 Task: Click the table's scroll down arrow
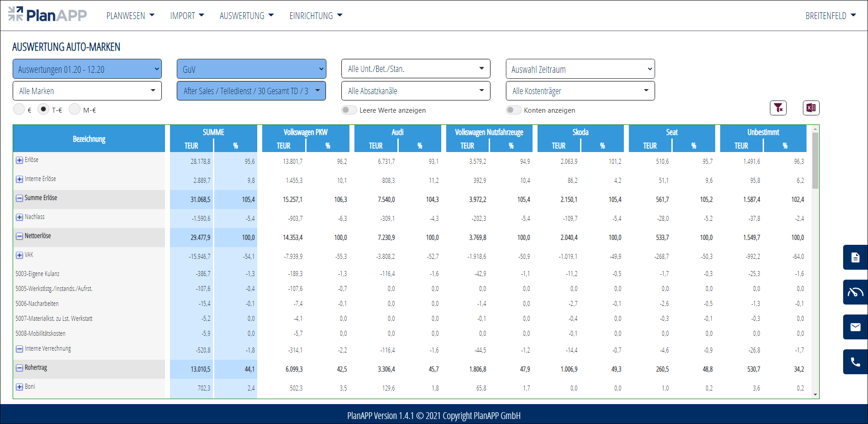pyautogui.click(x=815, y=395)
